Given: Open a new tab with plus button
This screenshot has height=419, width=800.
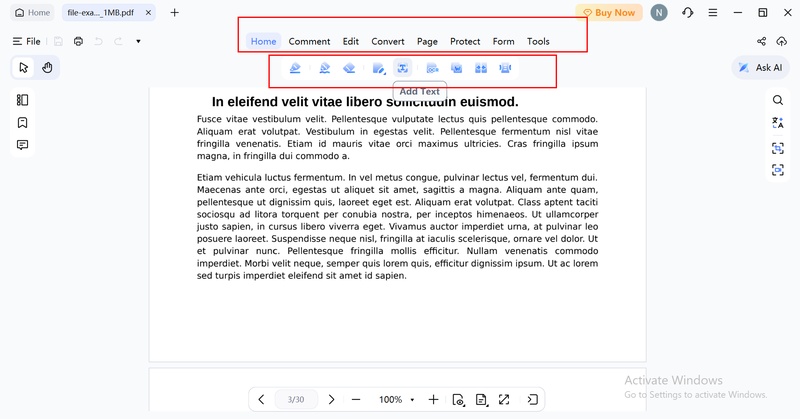Looking at the screenshot, I should click(x=174, y=13).
